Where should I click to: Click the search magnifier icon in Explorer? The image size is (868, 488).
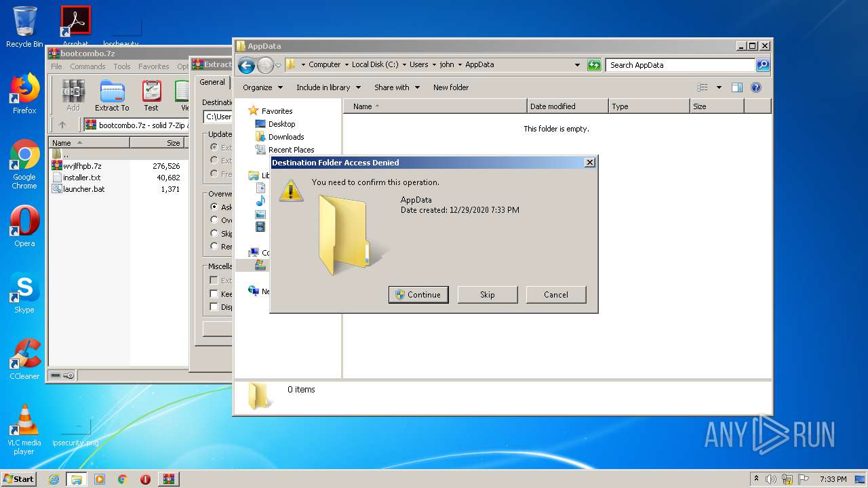763,65
